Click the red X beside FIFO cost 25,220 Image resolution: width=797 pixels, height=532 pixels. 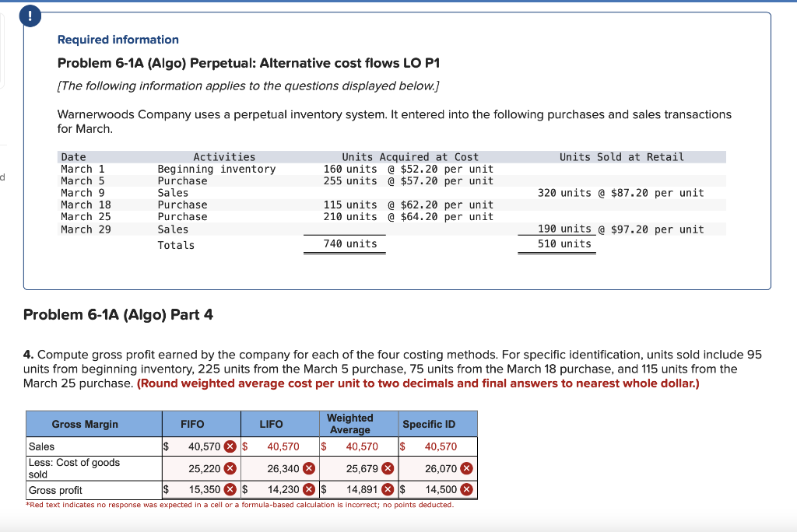(230, 469)
